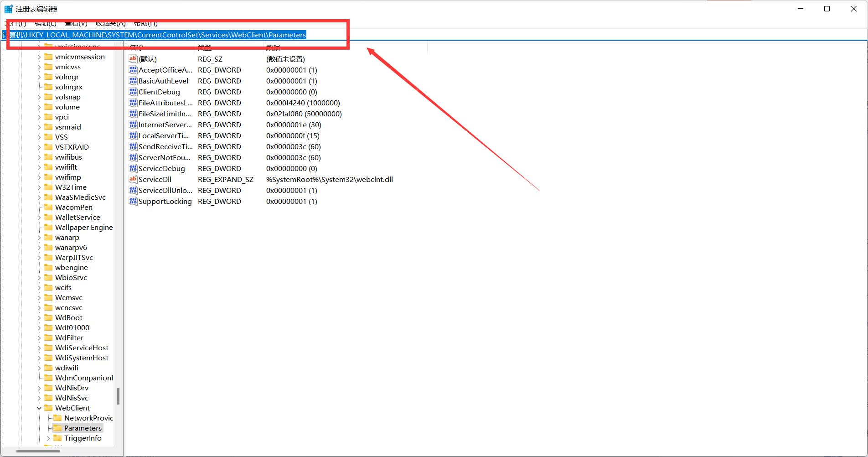868x457 pixels.
Task: Click the string icon beside (默认) value
Action: pos(133,59)
